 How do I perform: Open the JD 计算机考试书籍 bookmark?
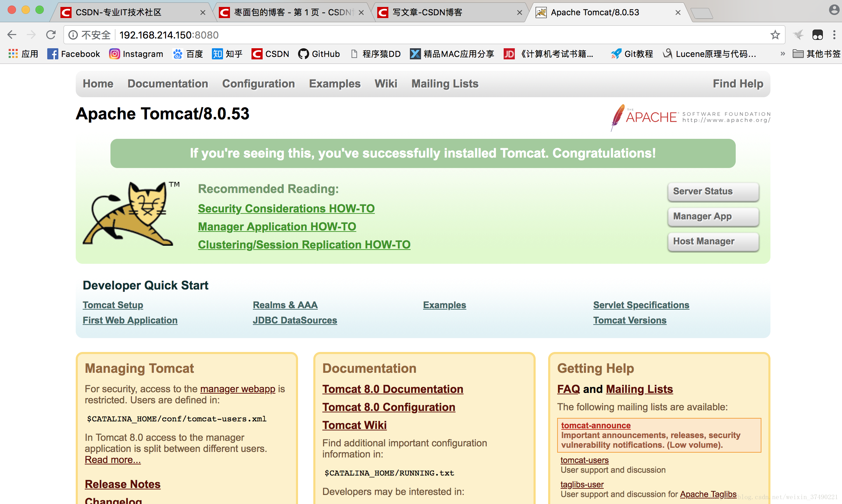click(548, 54)
